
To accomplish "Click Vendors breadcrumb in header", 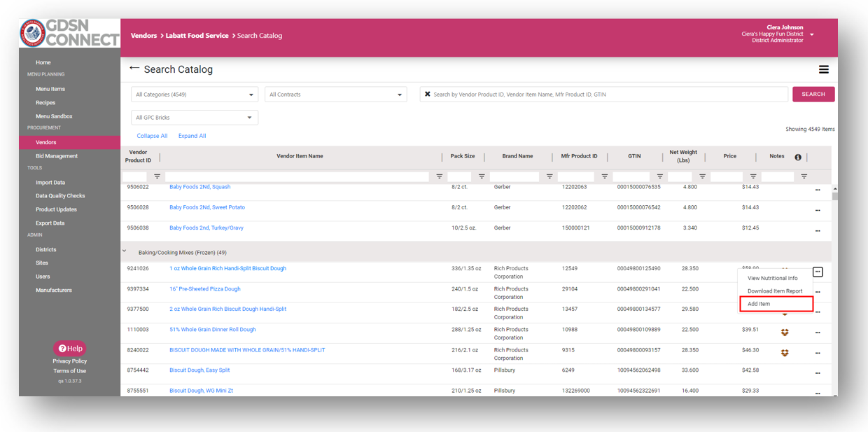I will coord(143,36).
